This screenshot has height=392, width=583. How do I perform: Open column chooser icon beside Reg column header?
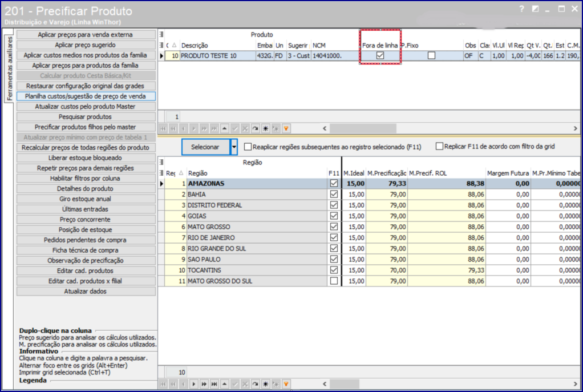161,173
